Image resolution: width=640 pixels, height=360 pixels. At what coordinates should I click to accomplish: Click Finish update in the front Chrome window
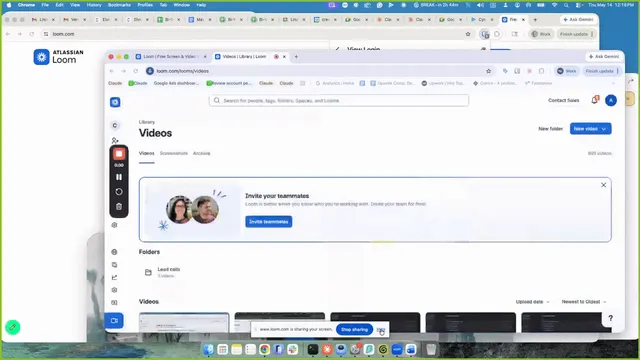(x=602, y=71)
